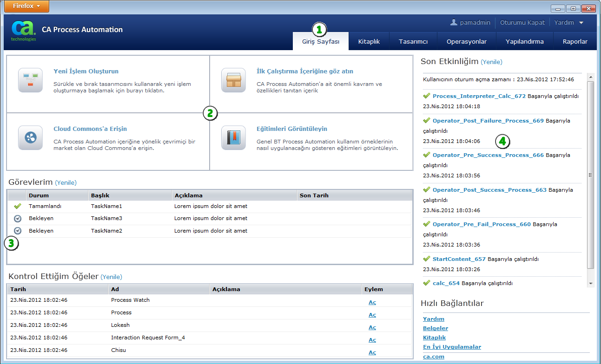Sort tasks by Durum column header

tap(39, 195)
